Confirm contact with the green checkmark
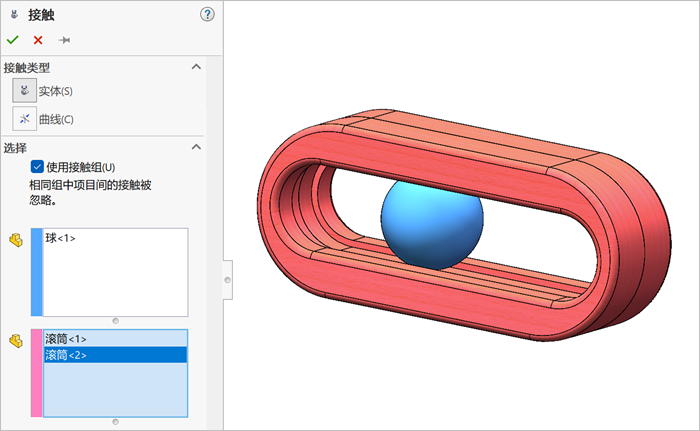This screenshot has width=700, height=431. tap(12, 40)
